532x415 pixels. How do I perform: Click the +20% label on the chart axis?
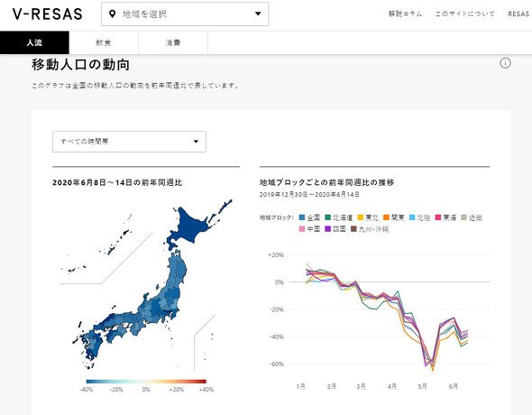(x=276, y=254)
